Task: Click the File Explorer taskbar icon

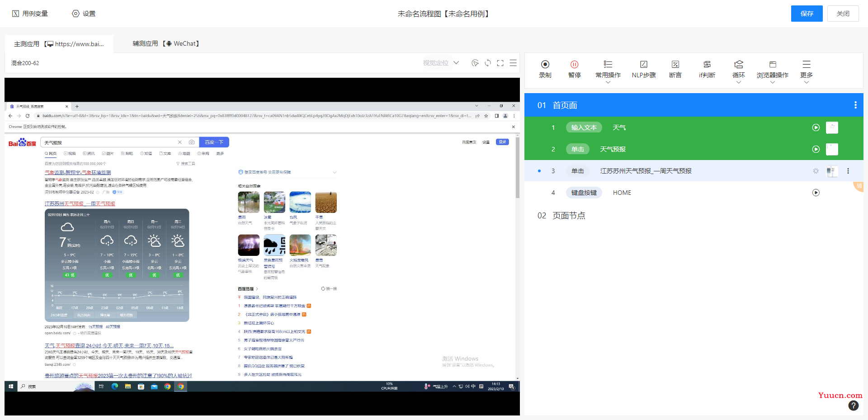Action: (128, 387)
